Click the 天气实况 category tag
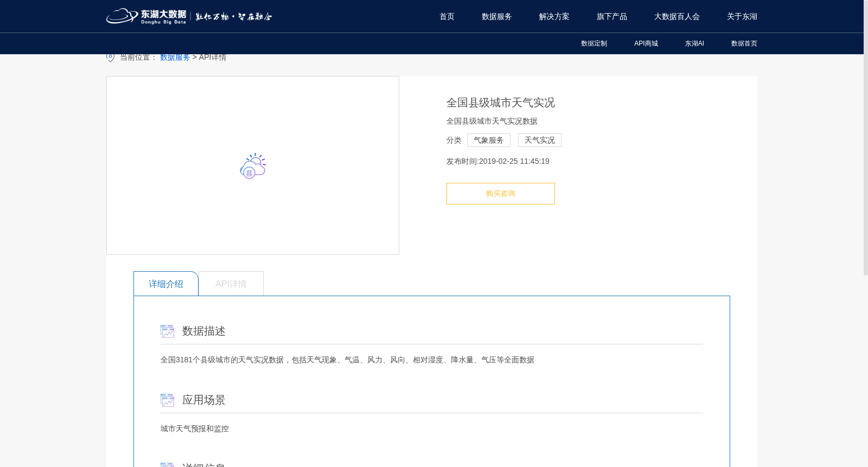The image size is (868, 467). click(x=540, y=140)
